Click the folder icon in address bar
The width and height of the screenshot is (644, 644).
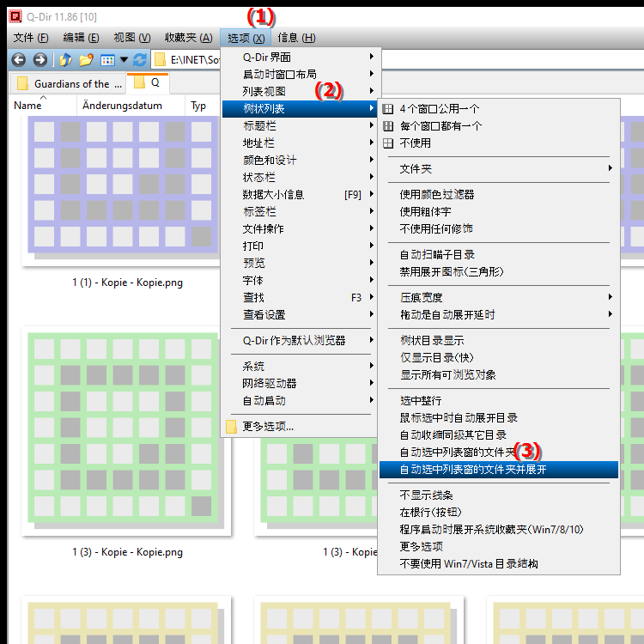click(x=160, y=60)
